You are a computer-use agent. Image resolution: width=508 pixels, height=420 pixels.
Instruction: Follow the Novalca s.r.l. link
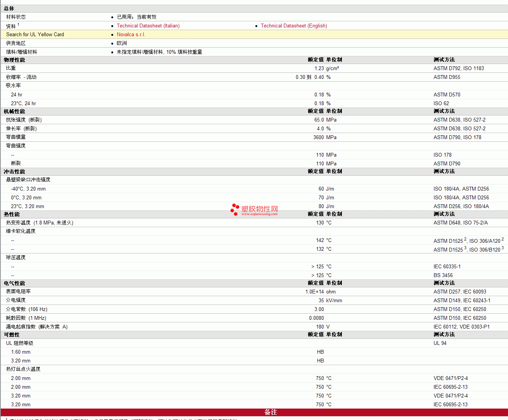coord(131,35)
